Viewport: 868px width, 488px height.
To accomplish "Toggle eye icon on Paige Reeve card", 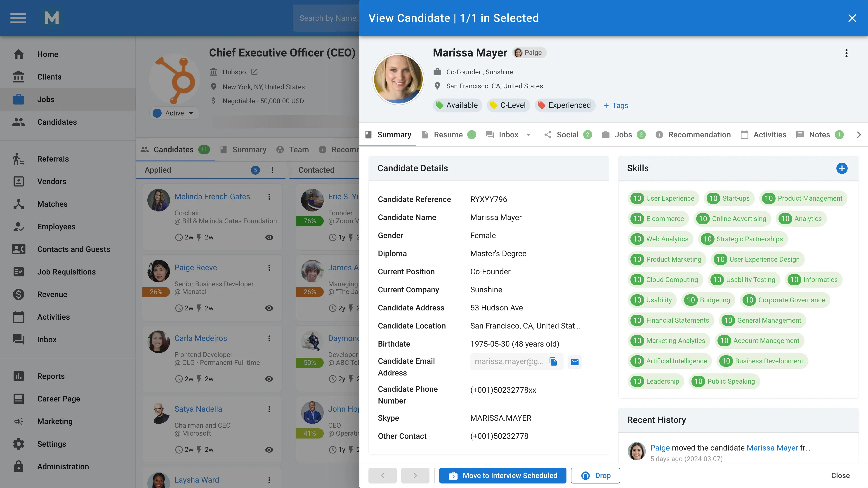I will coord(269,308).
